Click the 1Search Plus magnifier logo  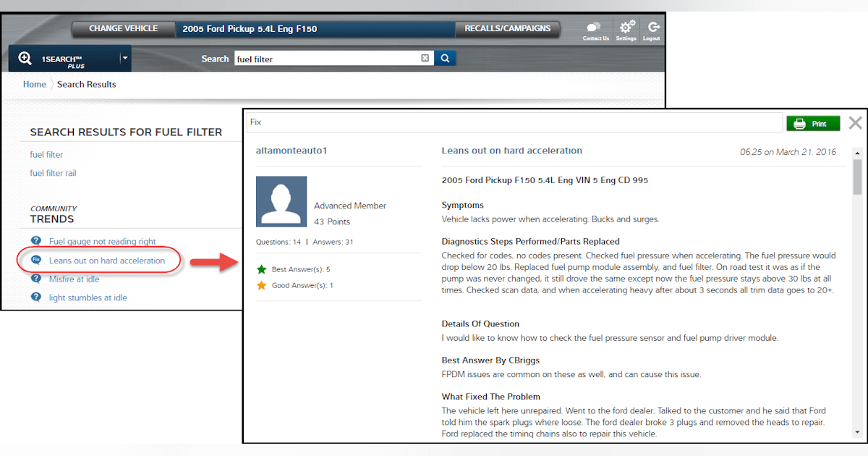pos(25,59)
